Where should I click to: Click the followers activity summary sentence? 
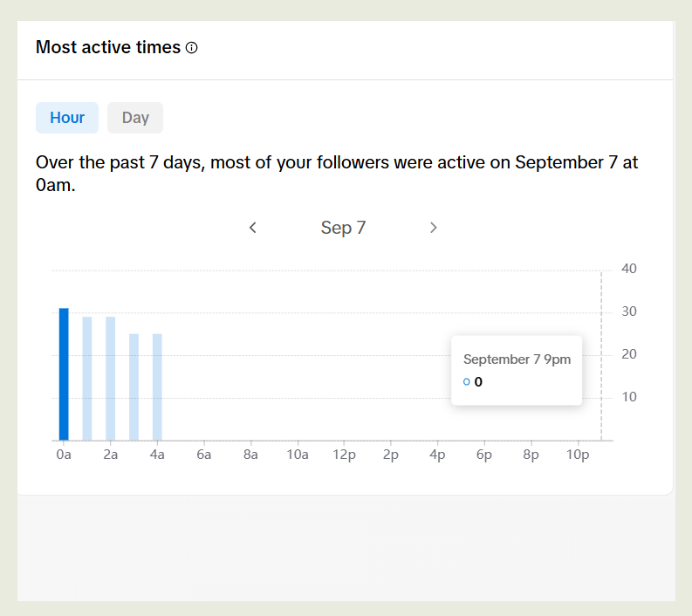pyautogui.click(x=337, y=174)
